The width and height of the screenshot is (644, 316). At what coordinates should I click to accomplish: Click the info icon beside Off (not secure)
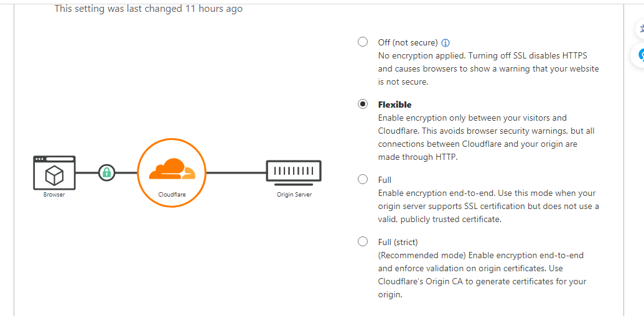(446, 43)
